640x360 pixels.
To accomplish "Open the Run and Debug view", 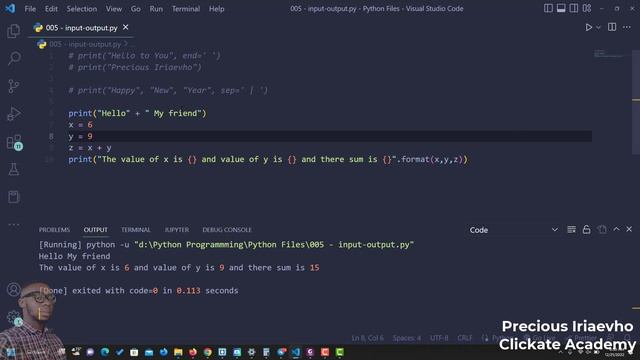I will click(13, 114).
